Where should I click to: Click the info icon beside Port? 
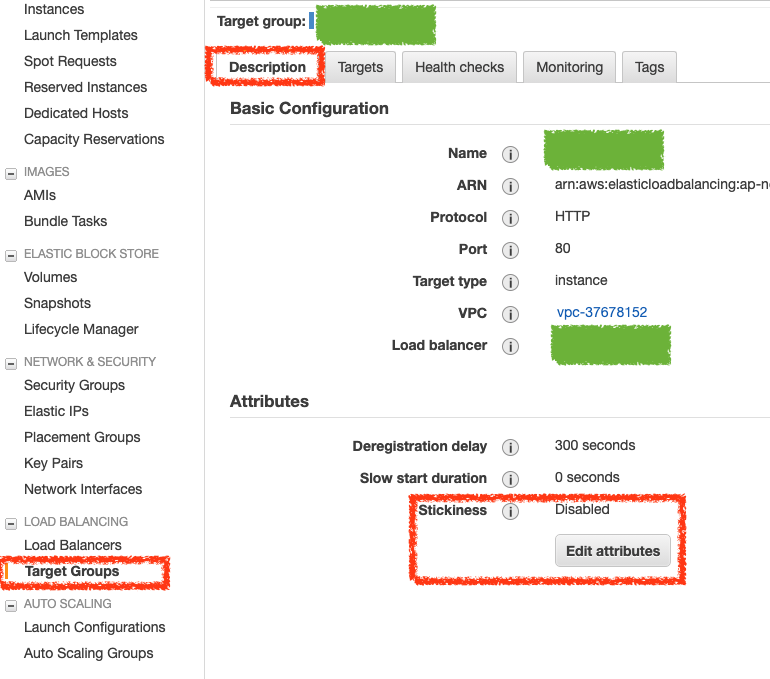click(x=510, y=250)
